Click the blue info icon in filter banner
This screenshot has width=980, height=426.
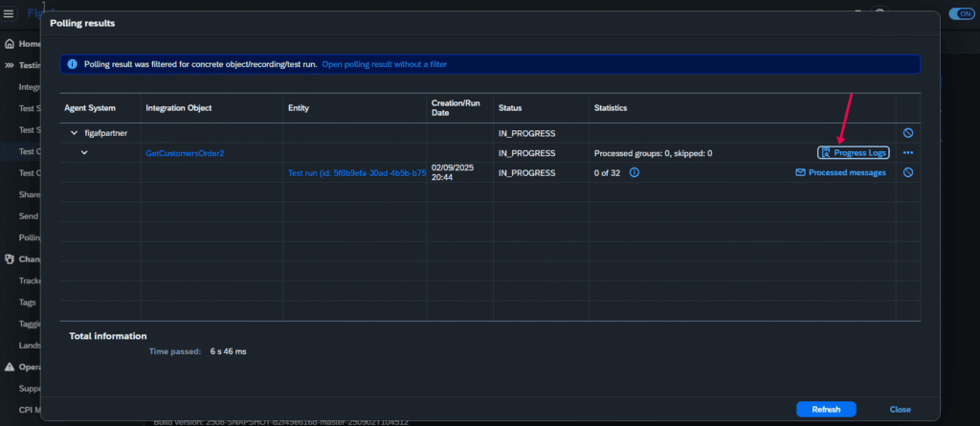click(72, 64)
